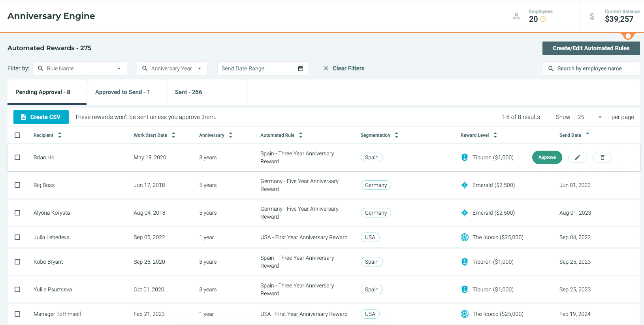Screen dimensions: 644x325
Task: Click the orange alert badge below Current Balance
Action: pyautogui.click(x=628, y=36)
